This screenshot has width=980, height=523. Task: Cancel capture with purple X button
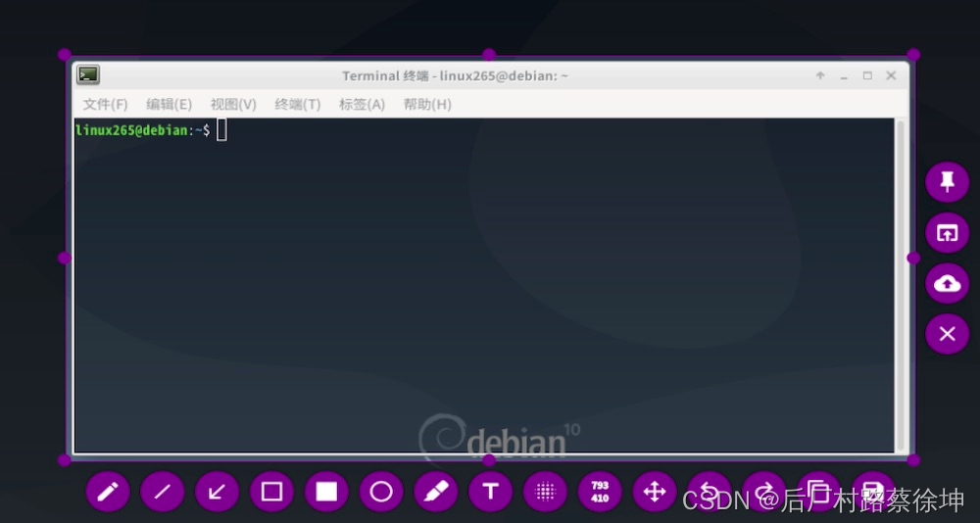click(947, 334)
